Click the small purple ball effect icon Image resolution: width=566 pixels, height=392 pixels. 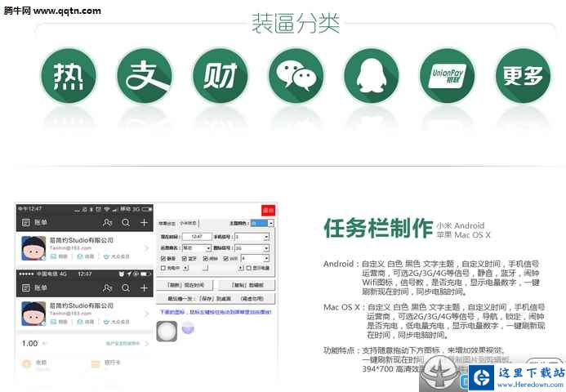(x=188, y=328)
